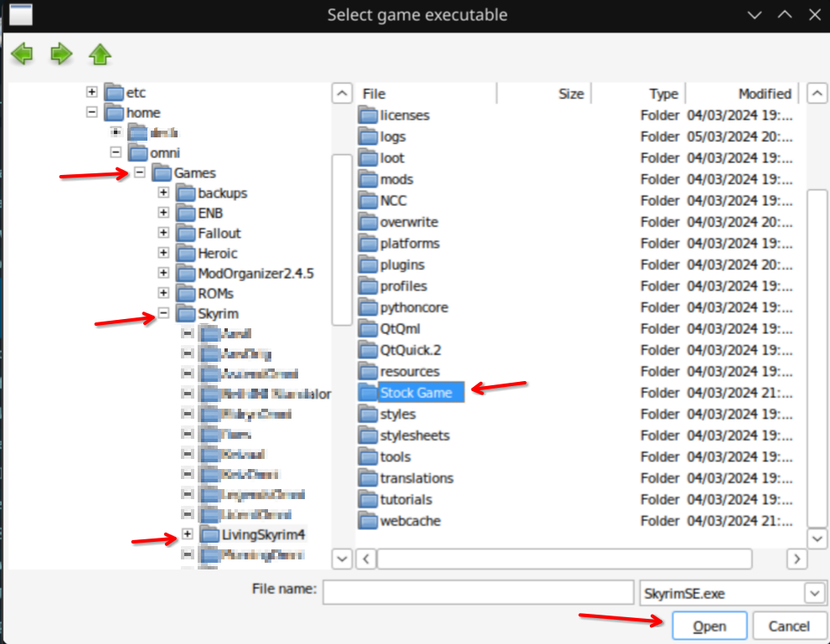This screenshot has height=644, width=830.
Task: Click the horizontal scrollbar under file list
Action: click(x=564, y=559)
